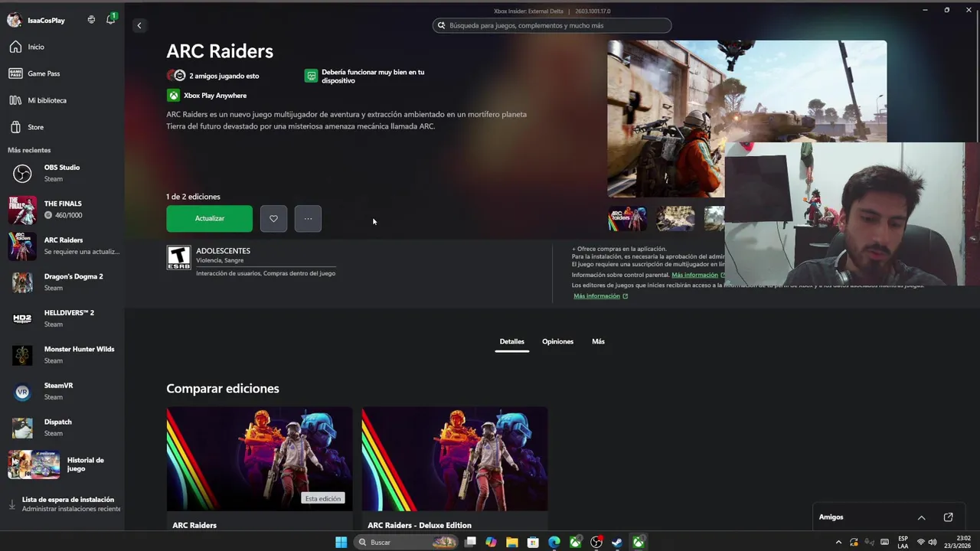980x551 pixels.
Task: Open Dispatch recent entry
Action: (63, 428)
